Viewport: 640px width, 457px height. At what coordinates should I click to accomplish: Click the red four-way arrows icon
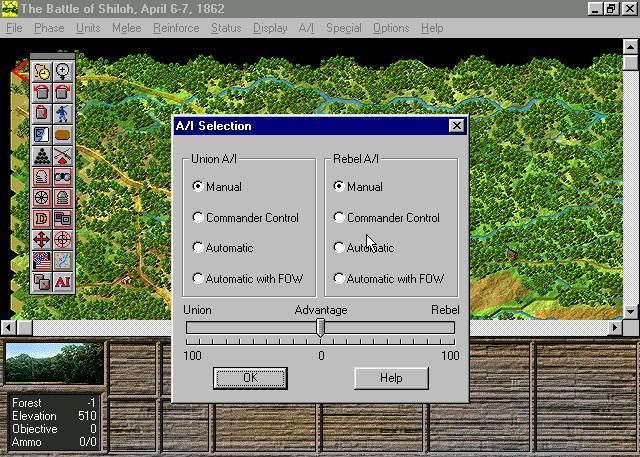[42, 240]
